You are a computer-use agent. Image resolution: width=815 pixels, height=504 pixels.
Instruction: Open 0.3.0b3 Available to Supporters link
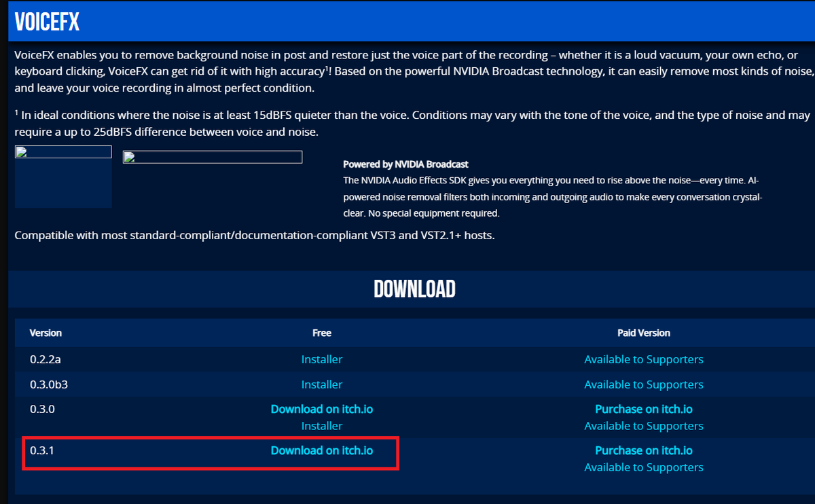(644, 384)
